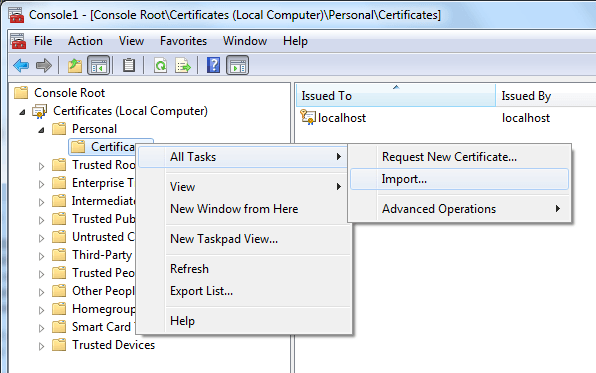Click the Refresh toolbar icon
This screenshot has height=373, width=596.
(160, 65)
